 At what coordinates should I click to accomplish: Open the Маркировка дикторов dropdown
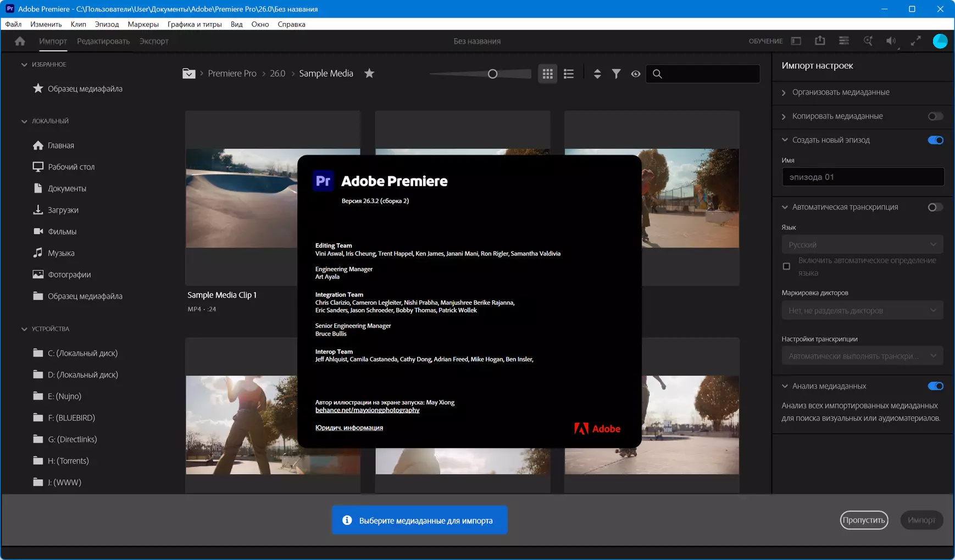[862, 310]
